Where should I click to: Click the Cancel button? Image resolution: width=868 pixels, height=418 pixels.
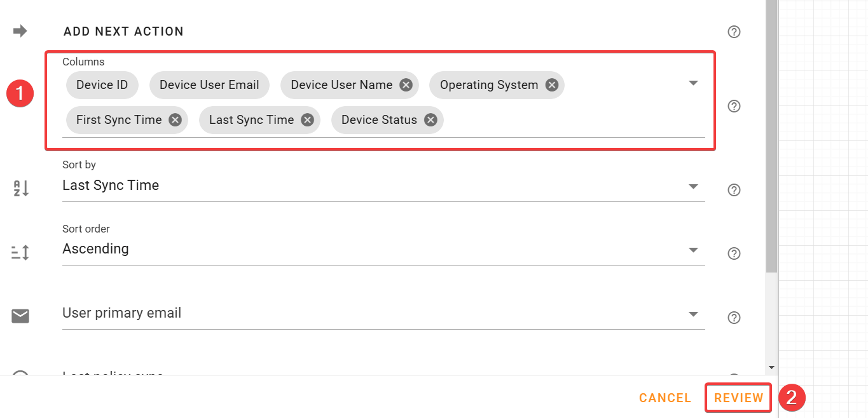pyautogui.click(x=665, y=398)
